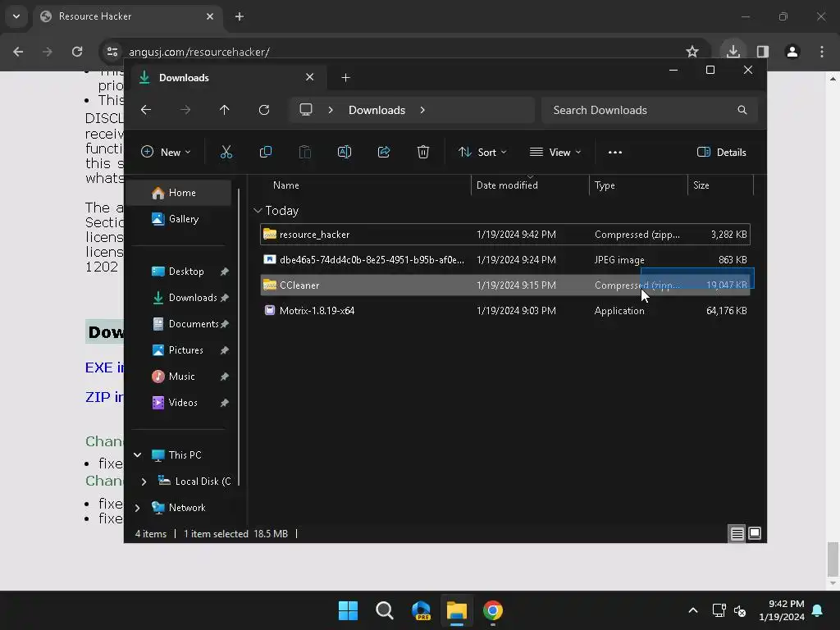Expand chevron after Downloads in address bar
Viewport: 840px width, 630px height.
coord(422,110)
